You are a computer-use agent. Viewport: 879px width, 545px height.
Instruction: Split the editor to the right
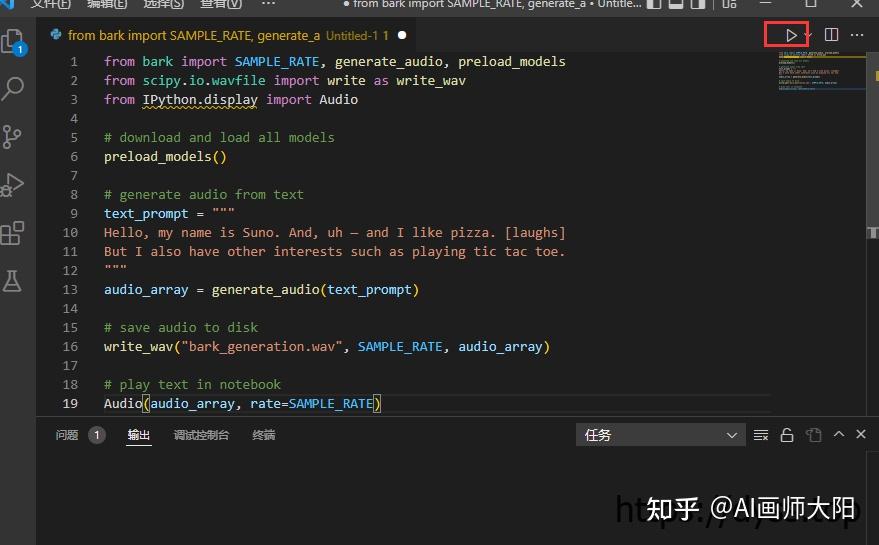click(x=831, y=35)
